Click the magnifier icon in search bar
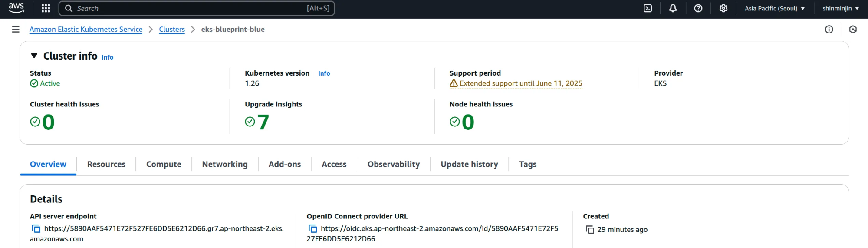Viewport: 868px width, 248px height. point(69,8)
